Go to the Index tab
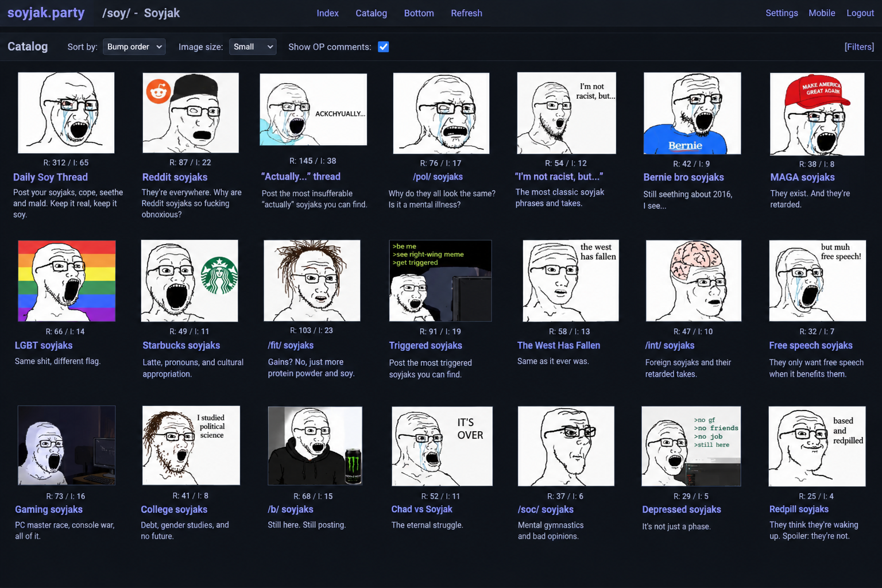 (x=327, y=13)
